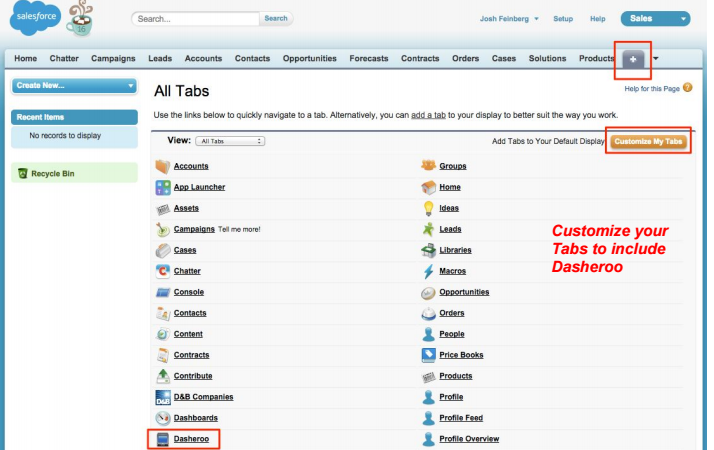Image resolution: width=714 pixels, height=450 pixels.
Task: Click the Price Books tag icon
Action: tap(428, 355)
